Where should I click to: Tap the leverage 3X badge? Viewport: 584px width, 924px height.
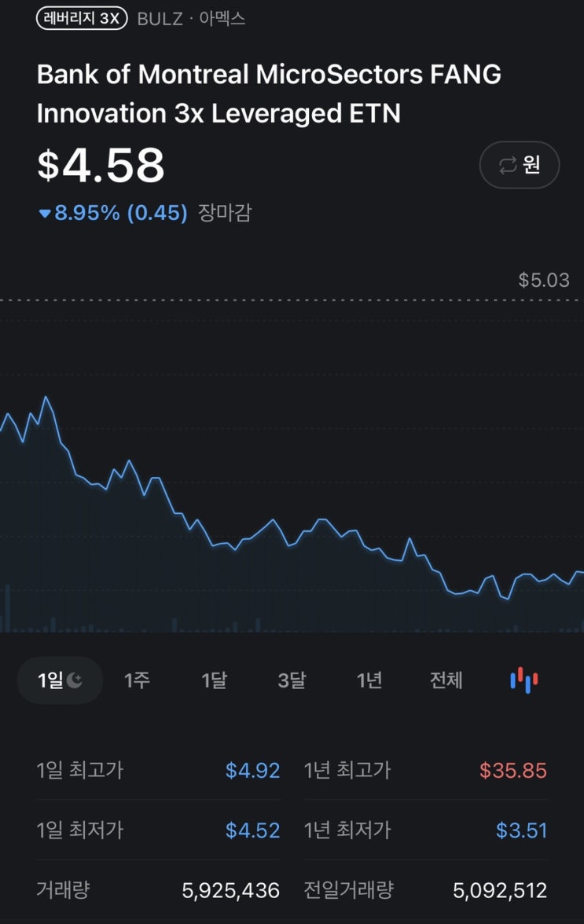[82, 18]
